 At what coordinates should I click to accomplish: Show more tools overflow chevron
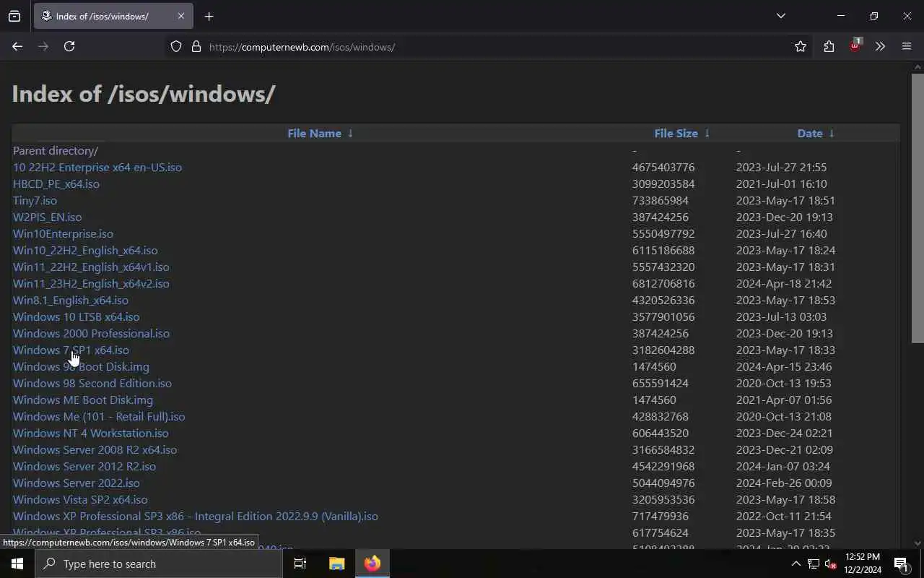tap(880, 47)
